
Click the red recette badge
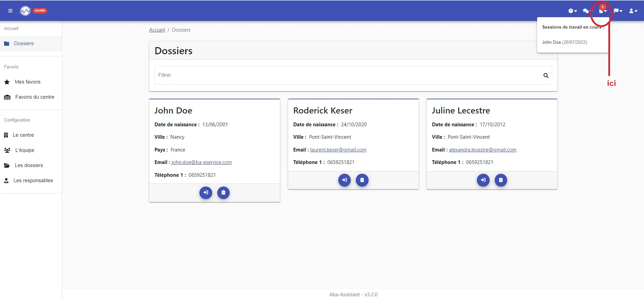[x=40, y=10]
